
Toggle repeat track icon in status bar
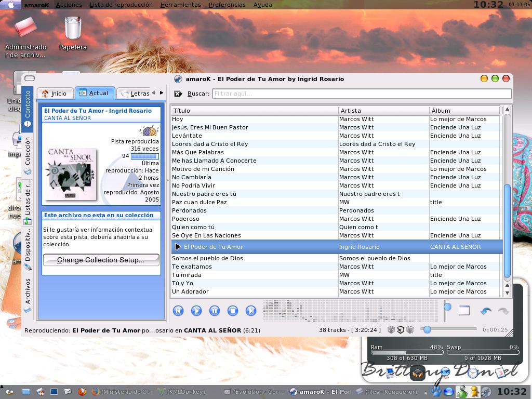pyautogui.click(x=401, y=330)
